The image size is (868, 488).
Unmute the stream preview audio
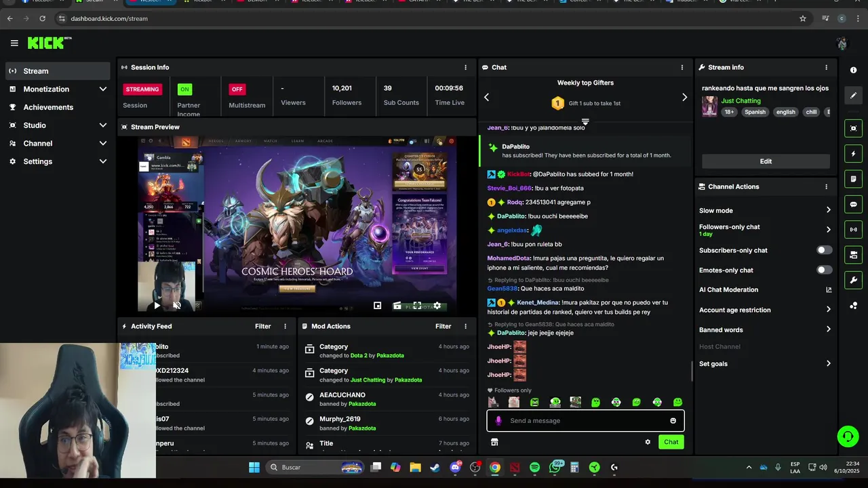177,306
